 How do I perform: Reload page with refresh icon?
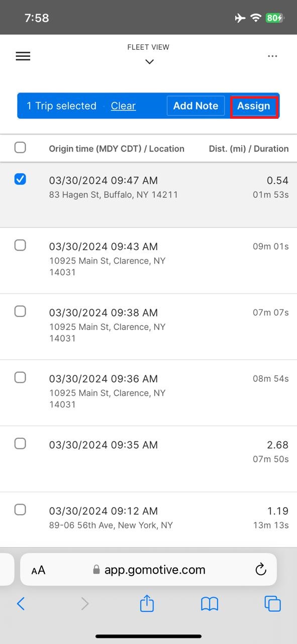point(260,570)
